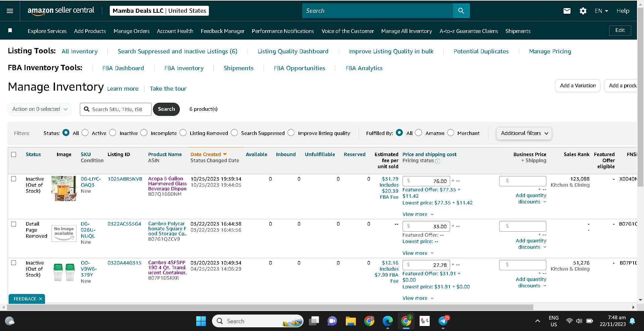Choose the Active status filter

pyautogui.click(x=85, y=133)
